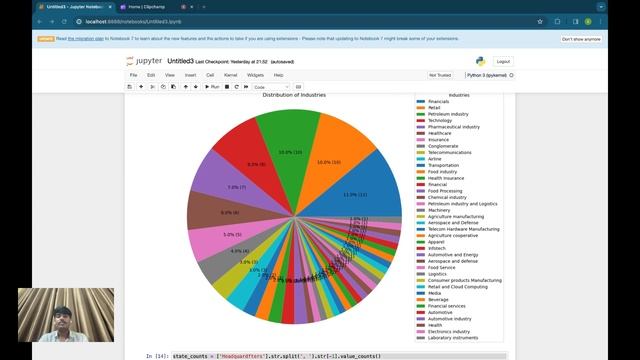Open the Kernel menu
The height and width of the screenshot is (360, 640).
[230, 75]
